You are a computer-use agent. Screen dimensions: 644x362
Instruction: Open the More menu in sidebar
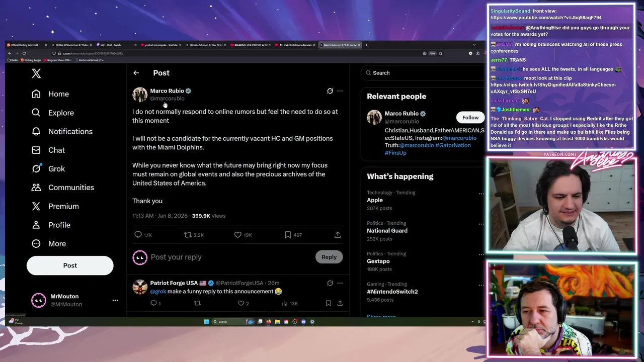click(49, 243)
